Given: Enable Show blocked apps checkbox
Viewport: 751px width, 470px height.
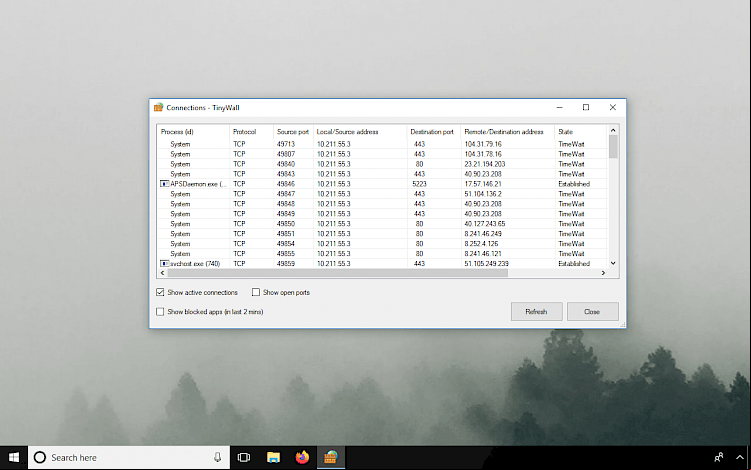Looking at the screenshot, I should 160,312.
